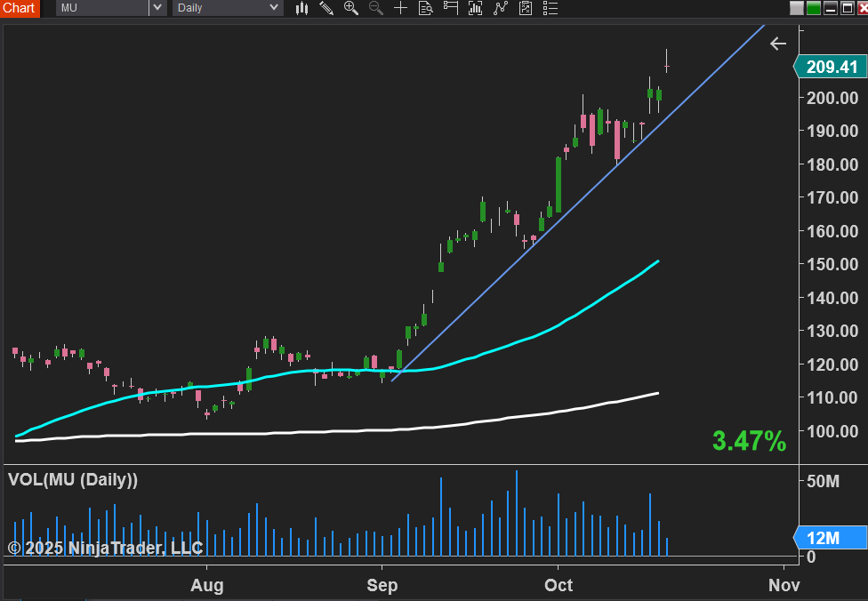
Task: Click the chart trader flag-shaped icon
Action: (451, 8)
